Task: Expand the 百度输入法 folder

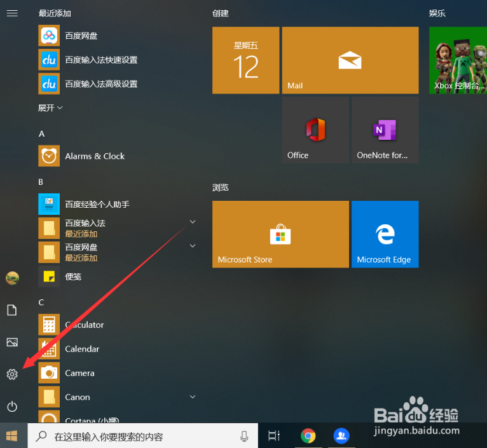Action: point(193,222)
